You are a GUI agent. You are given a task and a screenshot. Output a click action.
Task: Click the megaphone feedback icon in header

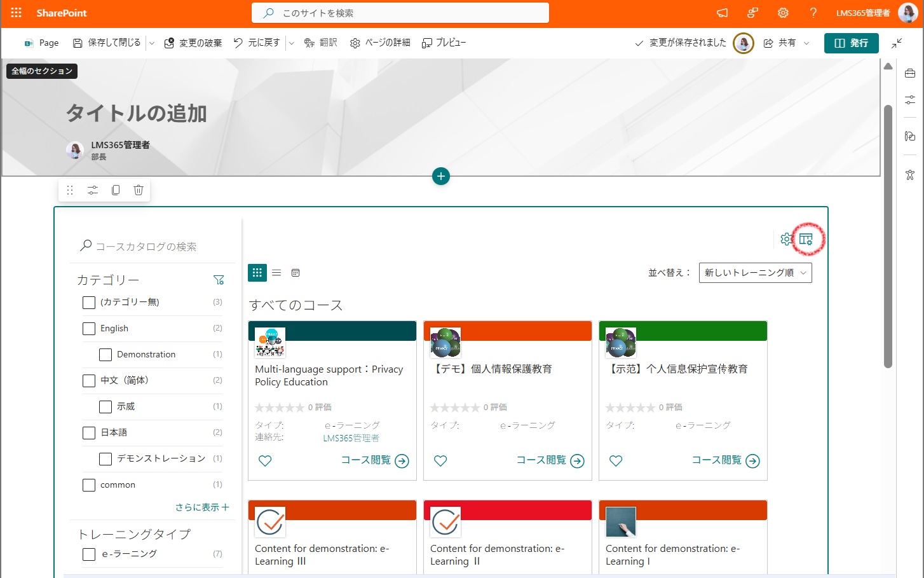coord(723,13)
